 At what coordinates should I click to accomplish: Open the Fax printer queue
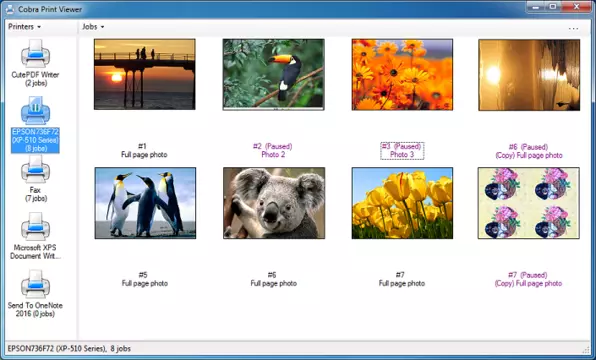click(x=35, y=169)
